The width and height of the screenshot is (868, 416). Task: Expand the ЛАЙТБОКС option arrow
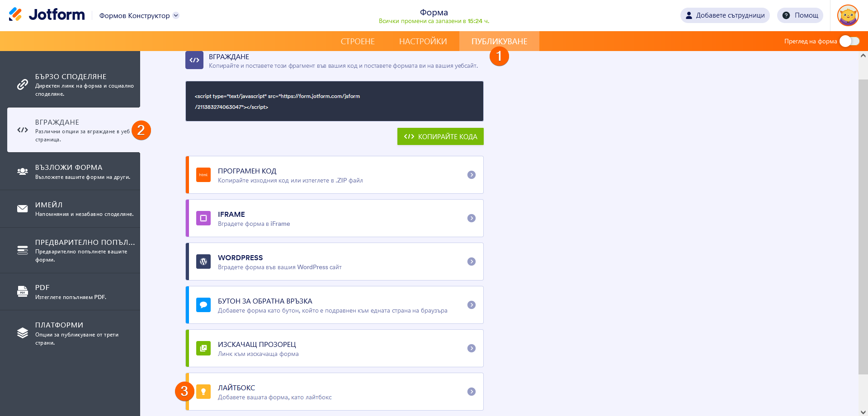(472, 392)
